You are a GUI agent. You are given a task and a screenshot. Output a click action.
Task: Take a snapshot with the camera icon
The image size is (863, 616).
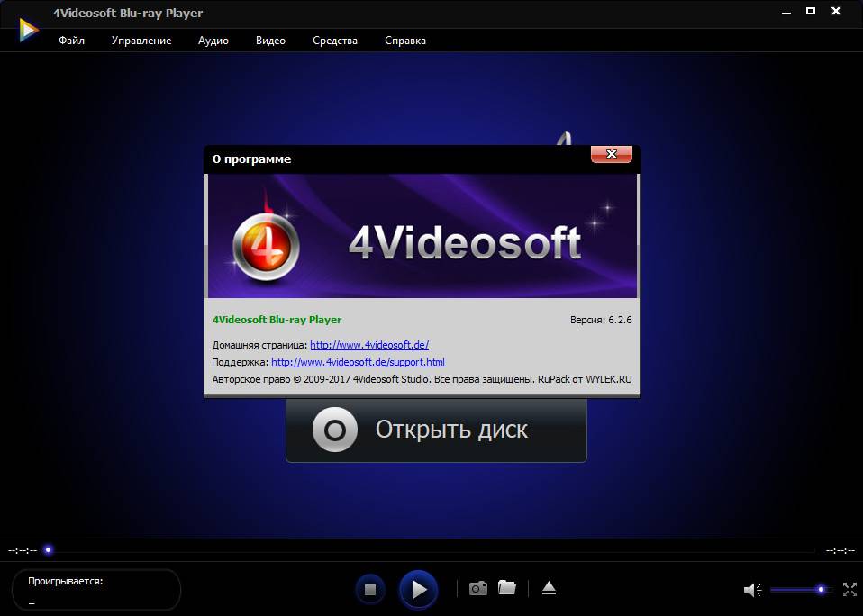tap(478, 588)
